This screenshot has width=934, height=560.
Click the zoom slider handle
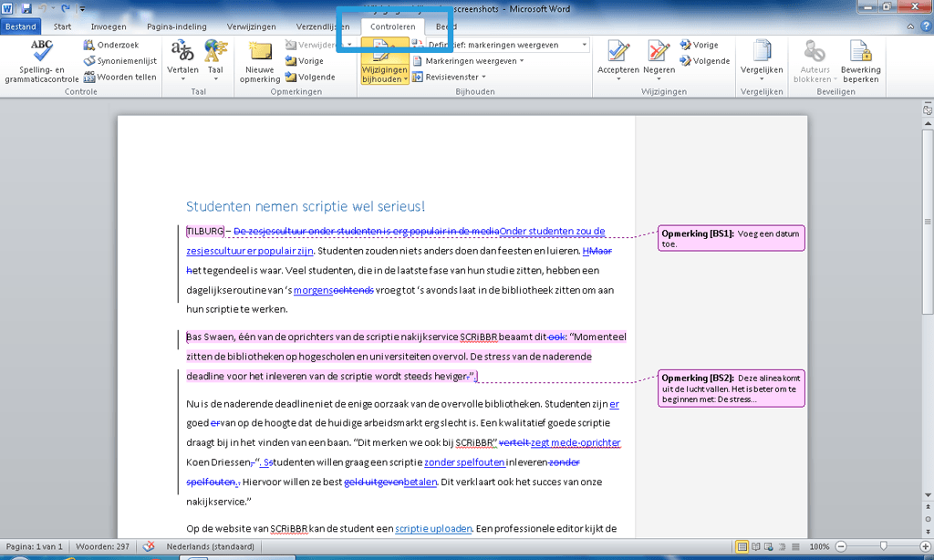tap(883, 546)
